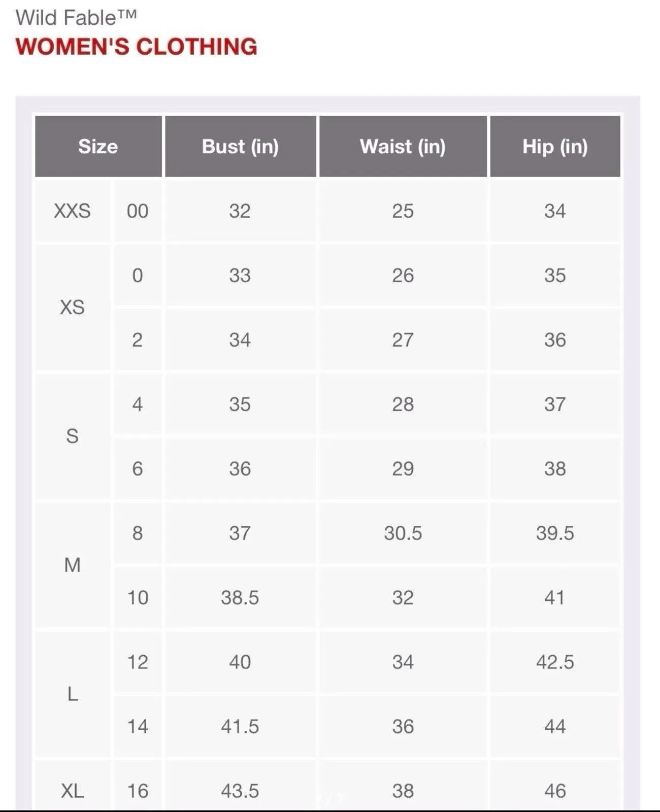Viewport: 660px width, 812px height.
Task: Select the XS size label
Action: click(73, 307)
